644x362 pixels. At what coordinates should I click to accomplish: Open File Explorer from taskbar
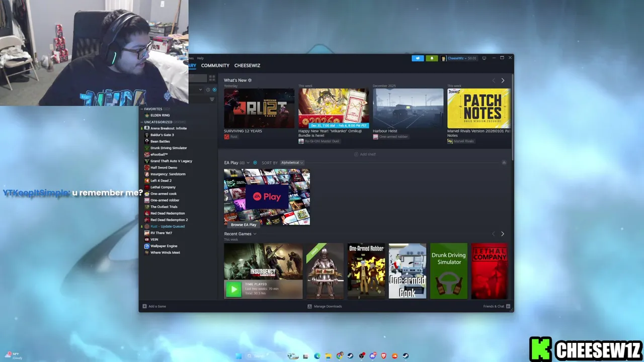[x=328, y=356]
